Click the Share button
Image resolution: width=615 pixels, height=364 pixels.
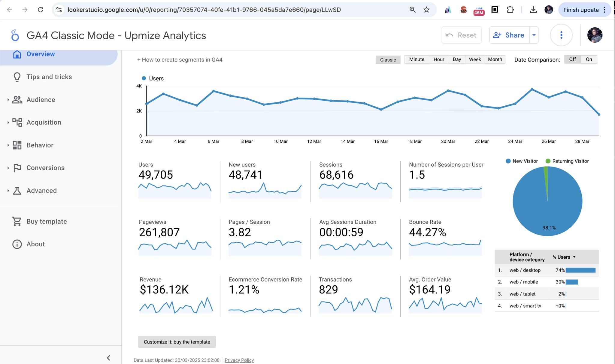click(509, 35)
